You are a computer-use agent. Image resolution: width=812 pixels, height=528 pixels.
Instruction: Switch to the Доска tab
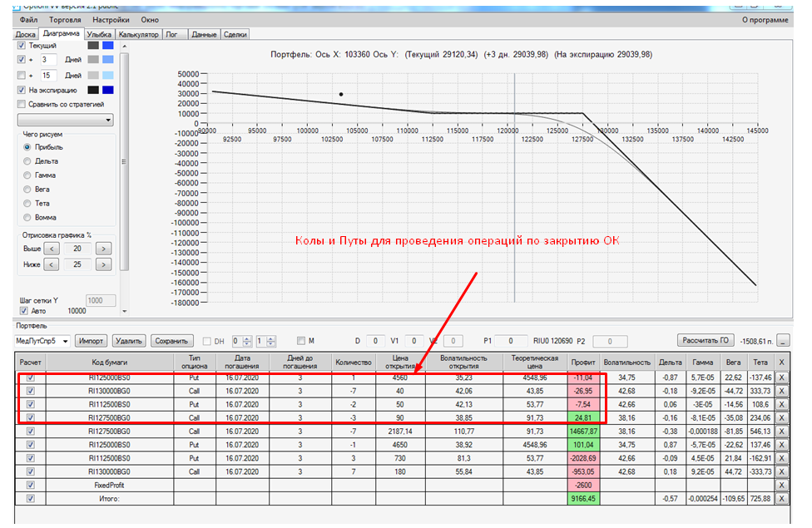[25, 34]
